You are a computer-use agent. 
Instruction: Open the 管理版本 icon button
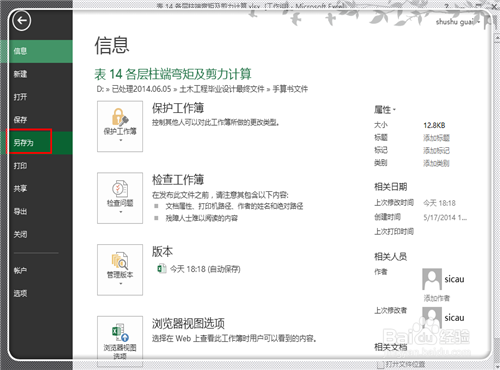pos(120,270)
